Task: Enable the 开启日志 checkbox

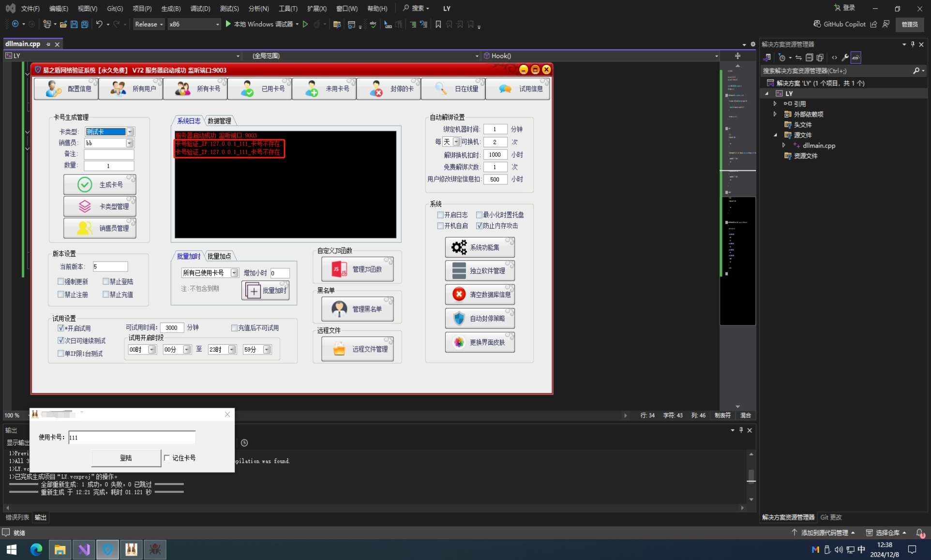Action: (x=440, y=215)
